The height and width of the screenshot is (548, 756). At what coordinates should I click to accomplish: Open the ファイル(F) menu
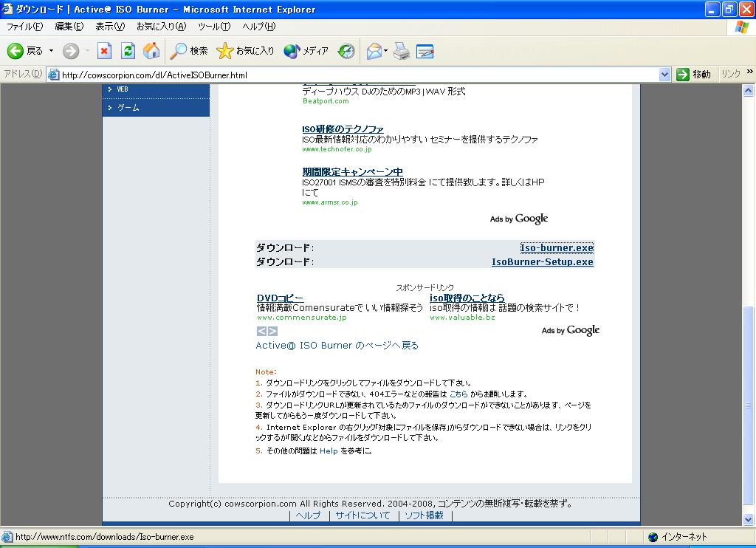coord(24,27)
